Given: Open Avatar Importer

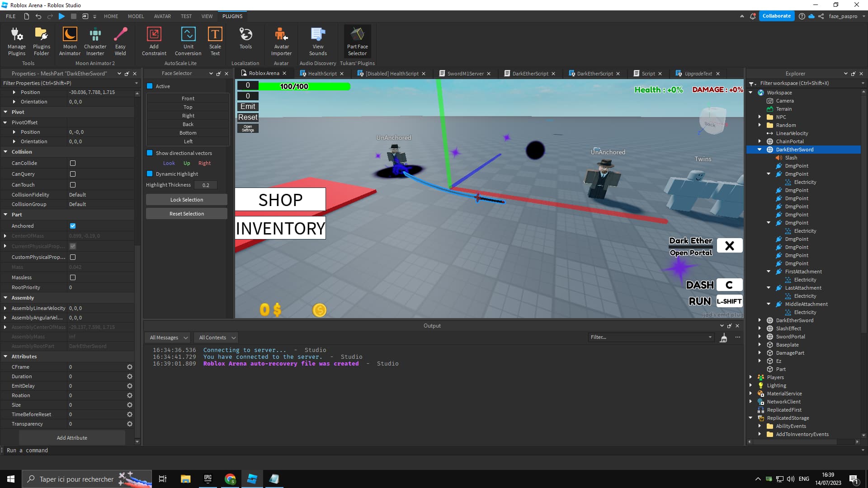Looking at the screenshot, I should point(281,41).
